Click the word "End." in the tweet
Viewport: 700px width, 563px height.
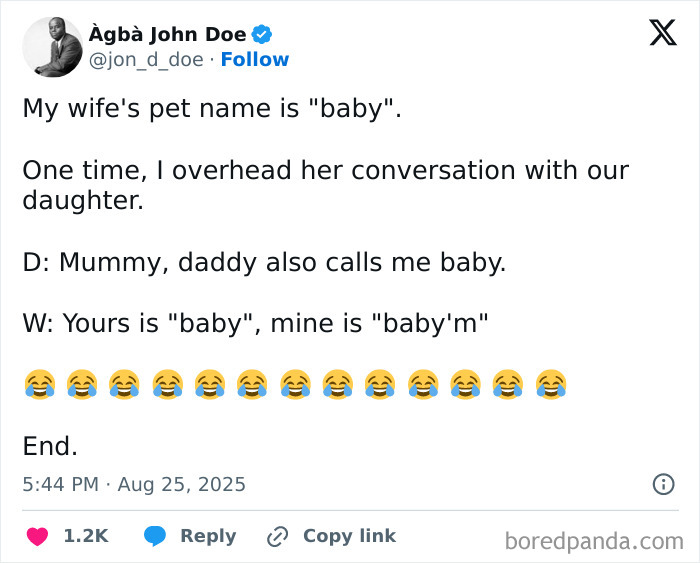coord(50,445)
